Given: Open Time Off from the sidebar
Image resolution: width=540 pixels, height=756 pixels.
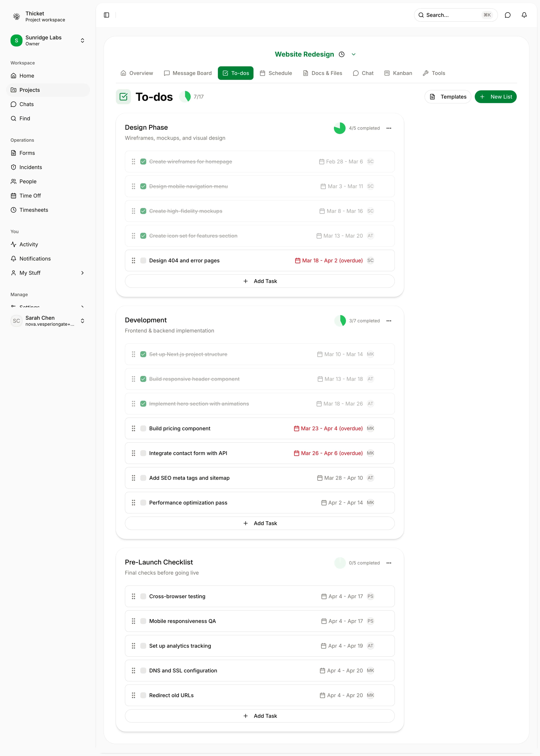Looking at the screenshot, I should (30, 195).
